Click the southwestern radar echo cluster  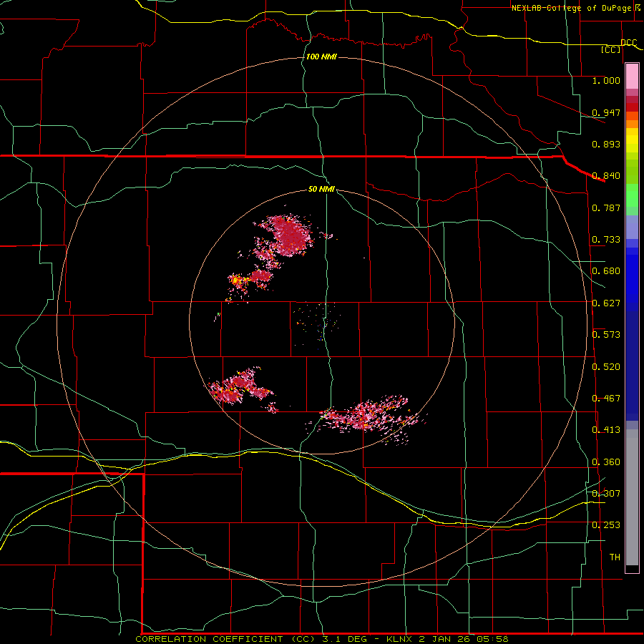pyautogui.click(x=240, y=387)
